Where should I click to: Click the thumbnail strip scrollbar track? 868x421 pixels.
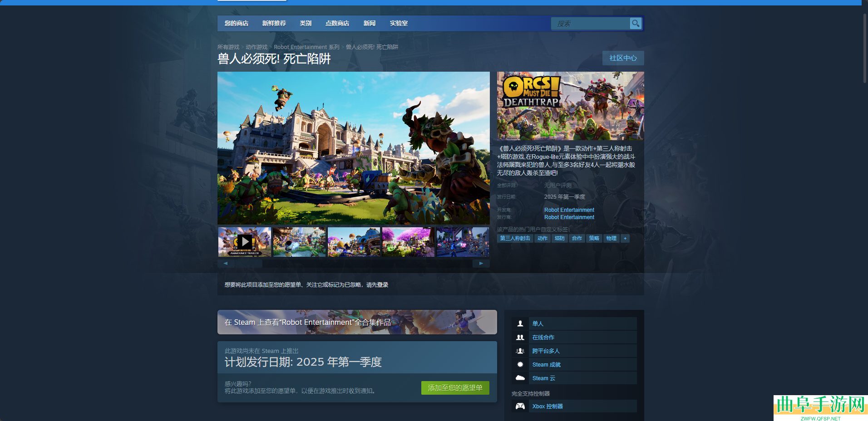354,263
